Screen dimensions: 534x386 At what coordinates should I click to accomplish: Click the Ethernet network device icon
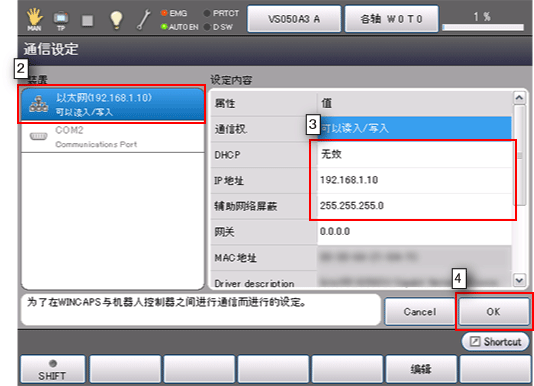tap(38, 104)
